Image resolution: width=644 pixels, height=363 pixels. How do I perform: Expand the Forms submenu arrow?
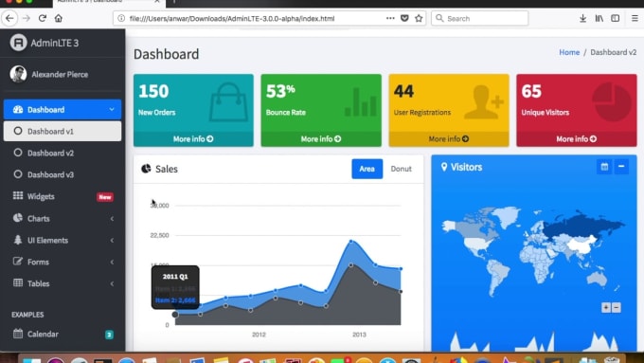coord(112,263)
